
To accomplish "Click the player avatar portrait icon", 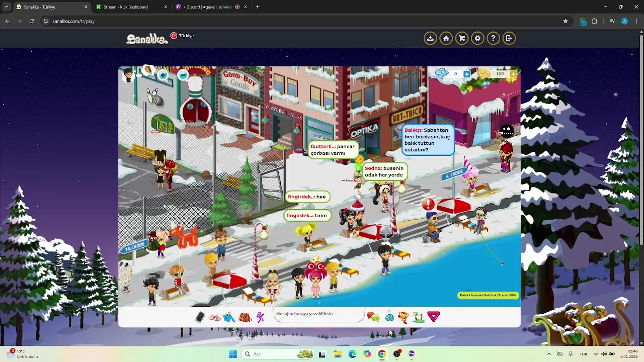I will click(128, 75).
